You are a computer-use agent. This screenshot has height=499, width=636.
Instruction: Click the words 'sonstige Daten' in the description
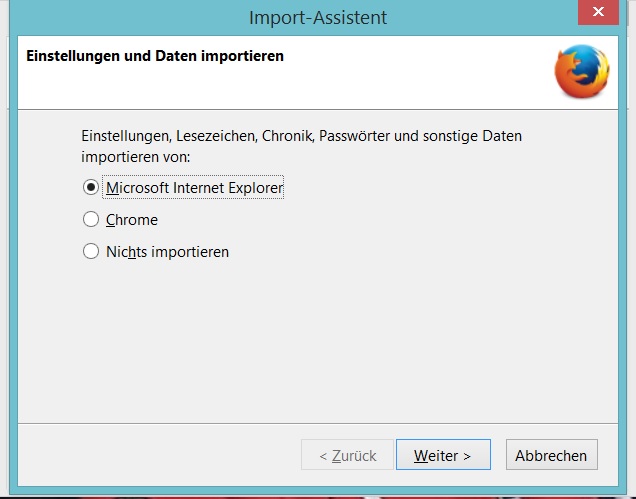[472, 136]
